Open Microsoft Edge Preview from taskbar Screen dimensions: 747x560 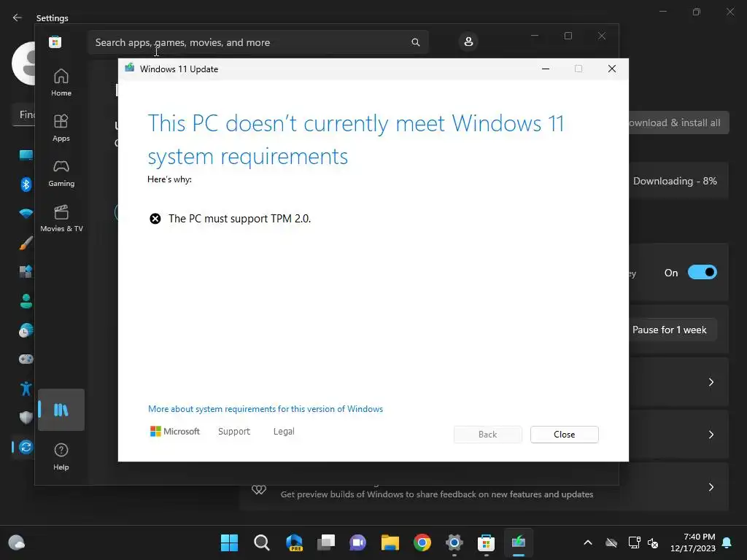pos(294,542)
